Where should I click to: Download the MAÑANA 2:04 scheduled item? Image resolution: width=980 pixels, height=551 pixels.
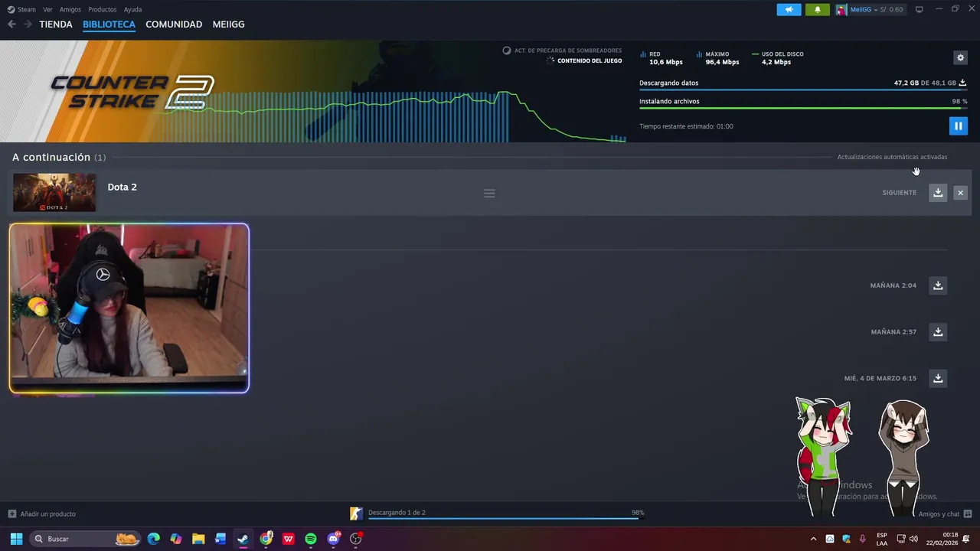tap(938, 285)
